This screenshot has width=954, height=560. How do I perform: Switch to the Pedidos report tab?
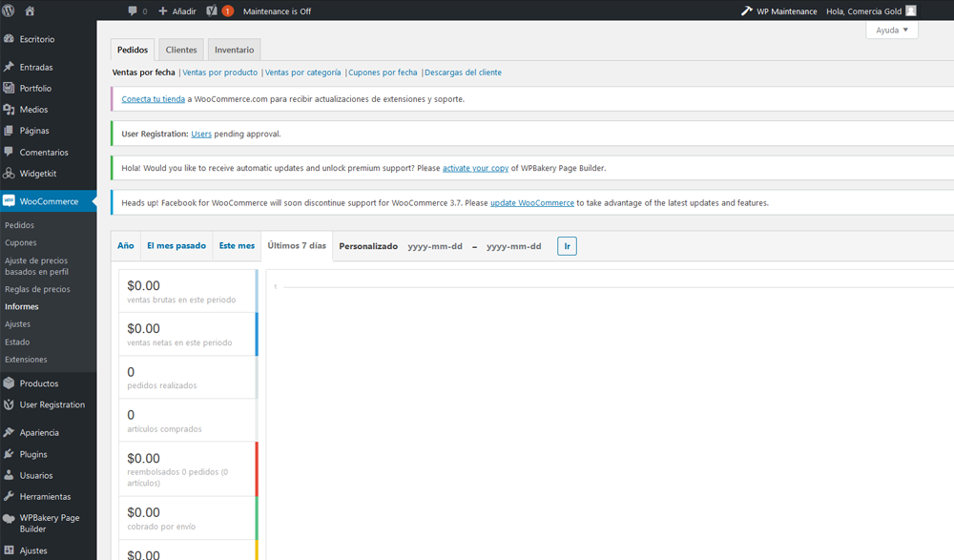click(x=133, y=50)
